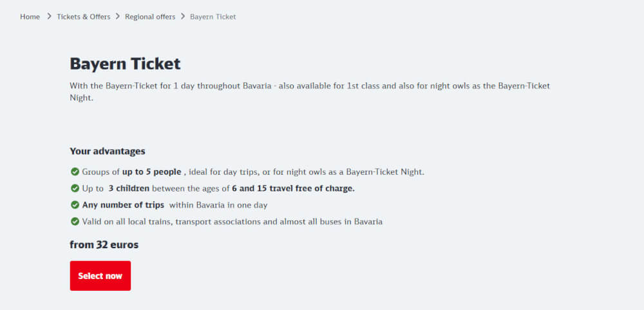The image size is (644, 310).
Task: Click the green checkmark beside "Groups of up to 5 people"
Action: coord(75,172)
